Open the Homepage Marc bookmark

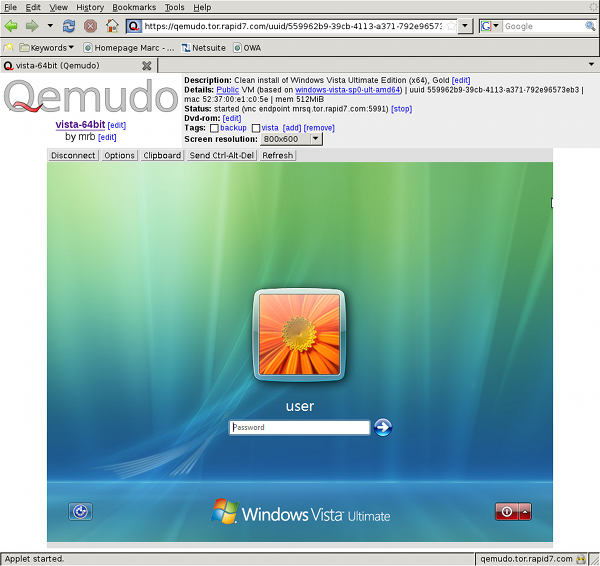tap(129, 48)
